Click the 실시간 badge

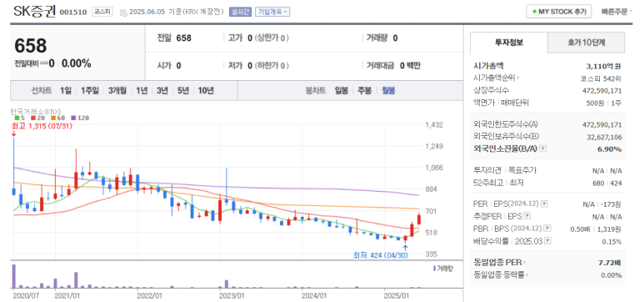click(x=240, y=12)
